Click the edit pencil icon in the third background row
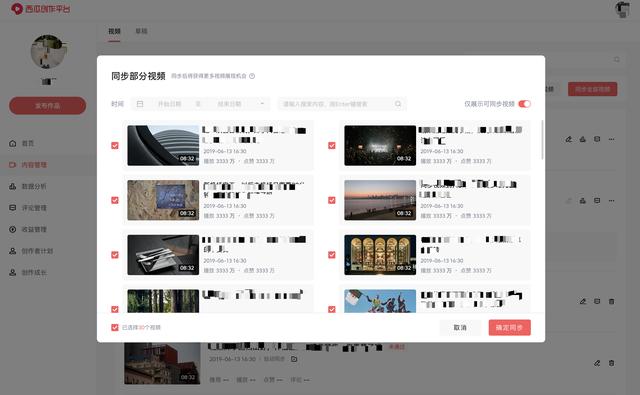 tap(583, 302)
